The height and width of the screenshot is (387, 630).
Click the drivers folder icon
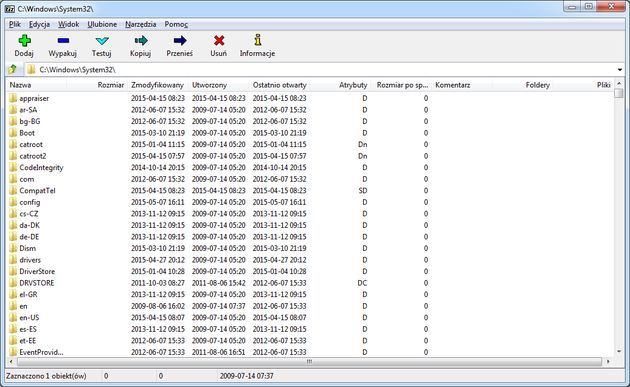coord(13,260)
